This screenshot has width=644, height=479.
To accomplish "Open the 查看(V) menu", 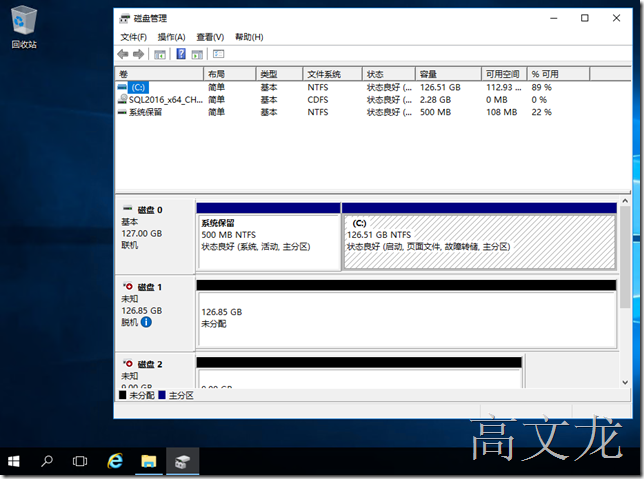I will 210,37.
